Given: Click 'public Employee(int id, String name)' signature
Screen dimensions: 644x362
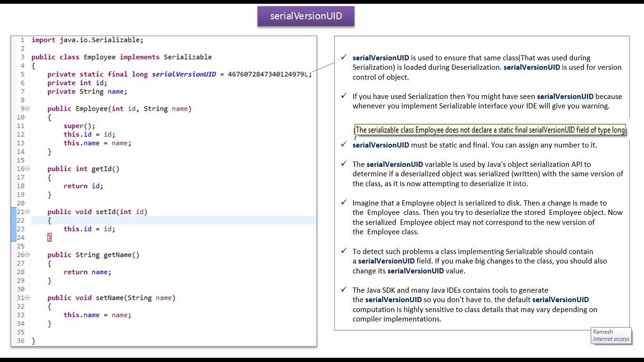Looking at the screenshot, I should coord(120,108).
